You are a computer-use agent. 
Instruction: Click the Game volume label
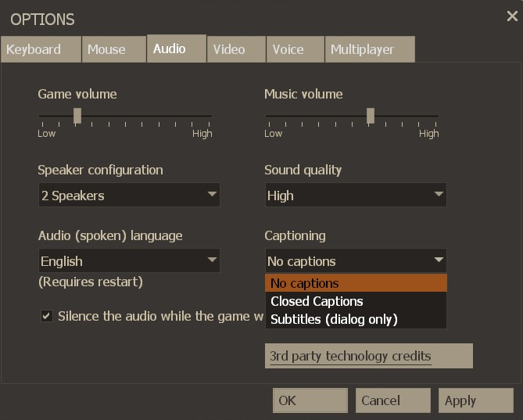tap(77, 94)
